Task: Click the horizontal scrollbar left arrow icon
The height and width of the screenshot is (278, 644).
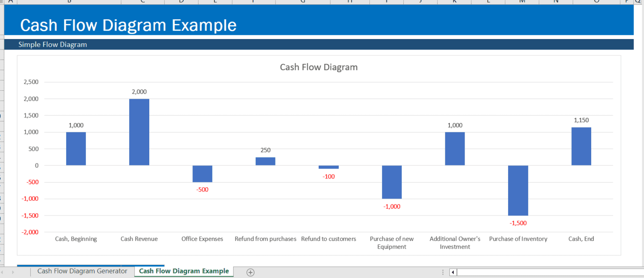Action: 453,272
